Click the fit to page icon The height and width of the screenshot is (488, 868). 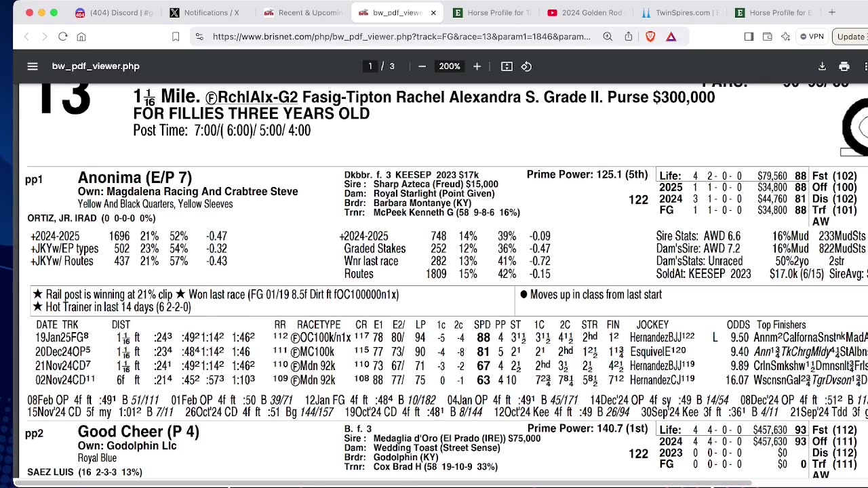(x=507, y=66)
